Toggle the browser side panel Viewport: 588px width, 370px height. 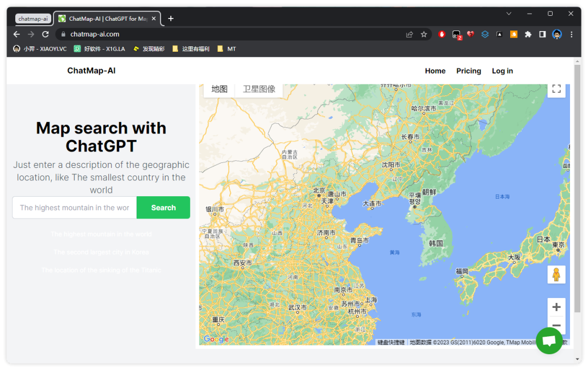(542, 34)
